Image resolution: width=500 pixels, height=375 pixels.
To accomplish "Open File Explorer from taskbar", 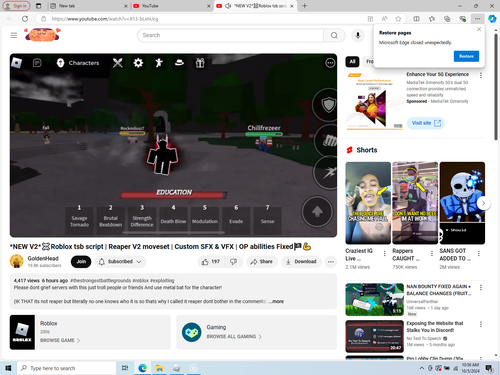I will [x=159, y=368].
